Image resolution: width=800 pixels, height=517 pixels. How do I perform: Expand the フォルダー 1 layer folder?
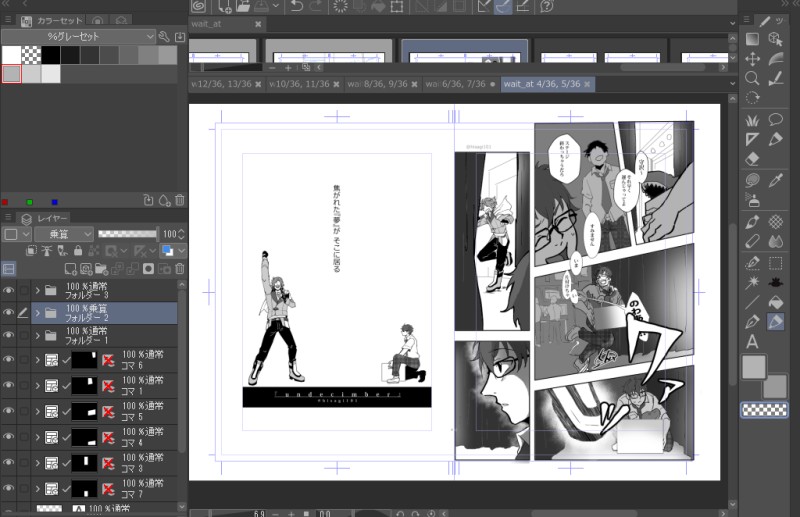[38, 335]
